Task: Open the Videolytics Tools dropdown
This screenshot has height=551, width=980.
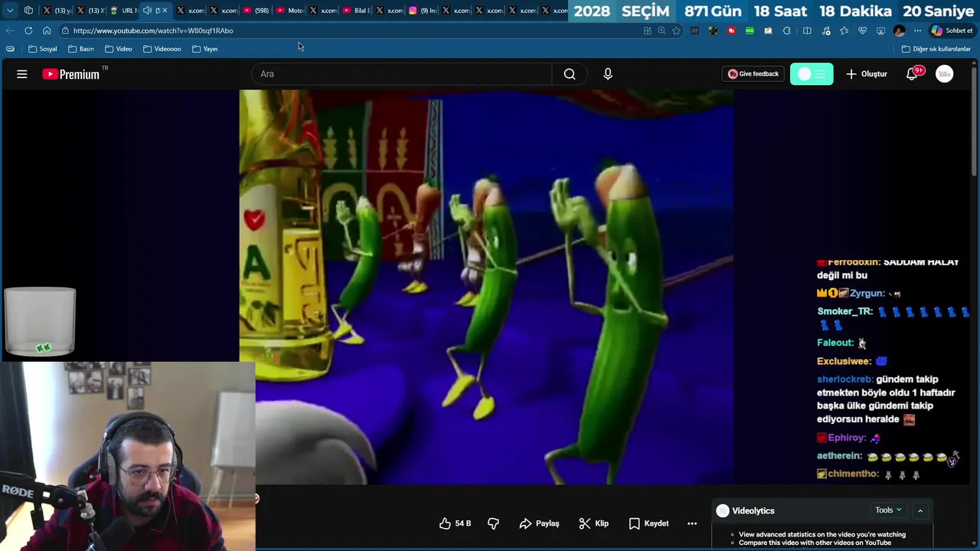Action: click(888, 510)
